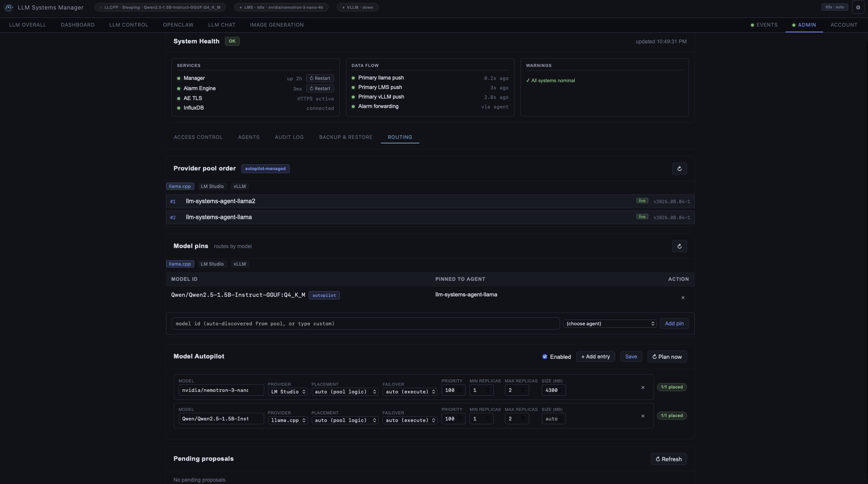The height and width of the screenshot is (484, 868).
Task: Refresh the Pending proposals list
Action: point(668,459)
